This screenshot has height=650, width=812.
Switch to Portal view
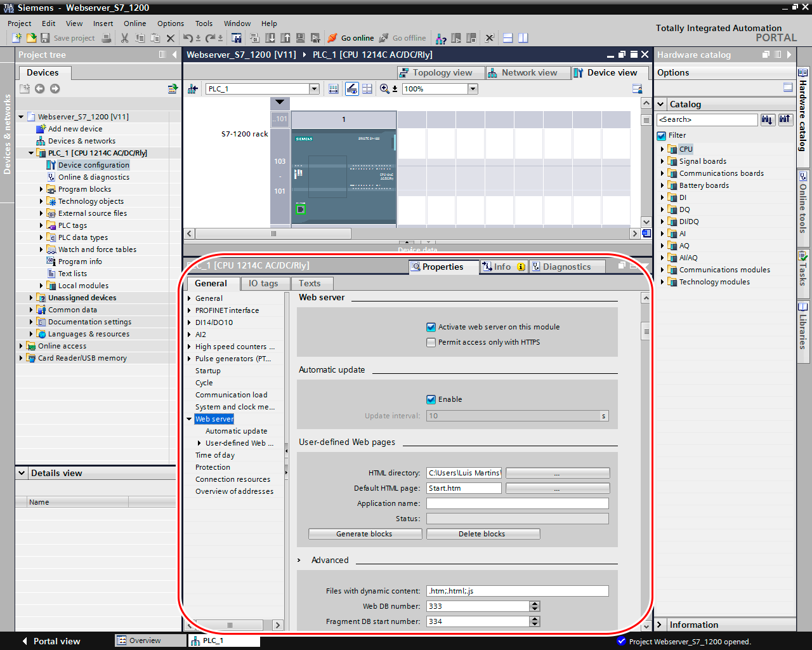click(x=51, y=641)
